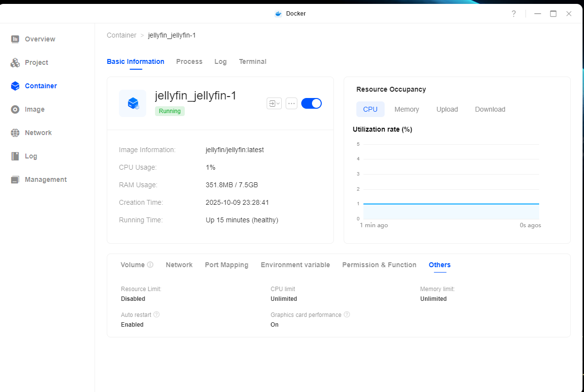Image resolution: width=584 pixels, height=392 pixels.
Task: Click the Overview sidebar icon
Action: point(15,39)
